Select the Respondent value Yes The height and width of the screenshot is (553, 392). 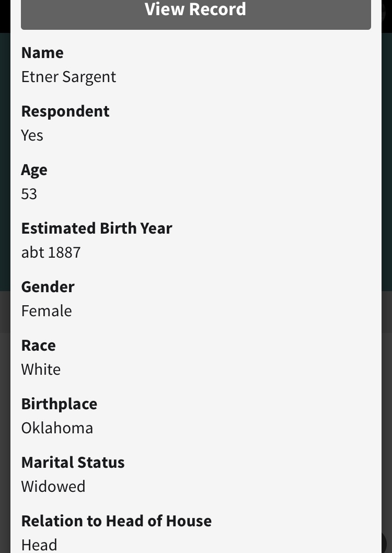click(x=32, y=135)
